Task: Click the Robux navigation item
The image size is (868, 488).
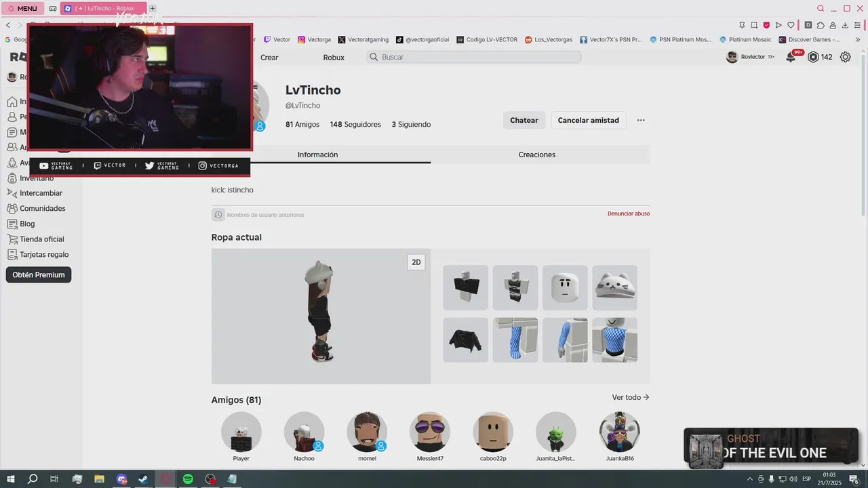Action: click(x=334, y=58)
